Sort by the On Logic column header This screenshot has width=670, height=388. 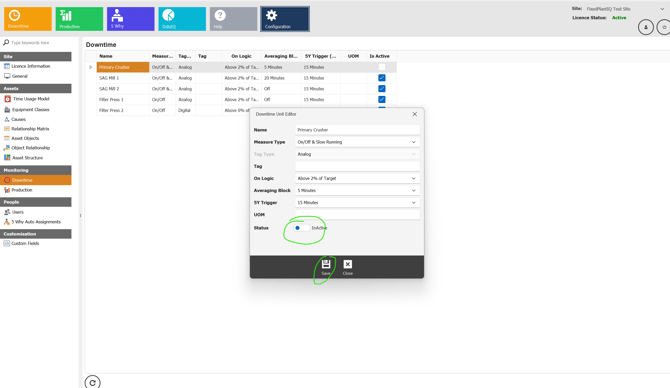click(241, 56)
